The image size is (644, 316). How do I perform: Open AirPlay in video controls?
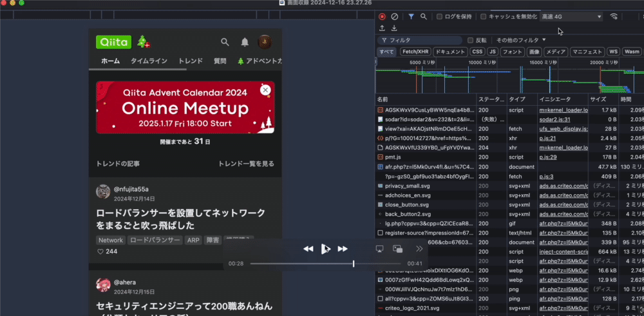pyautogui.click(x=380, y=248)
